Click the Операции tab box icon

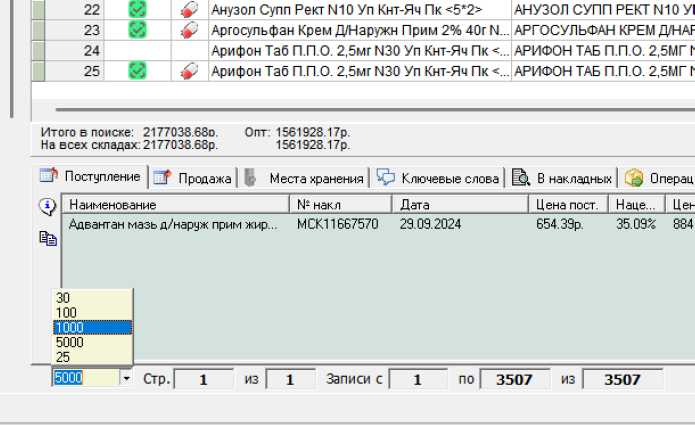pos(634,178)
